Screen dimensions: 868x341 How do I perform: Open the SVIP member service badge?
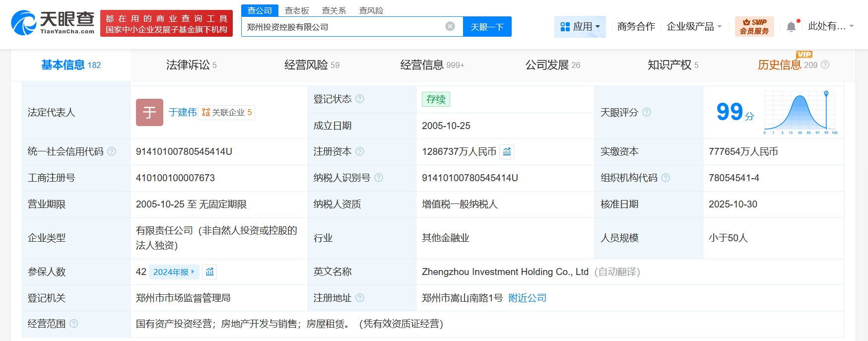[754, 26]
